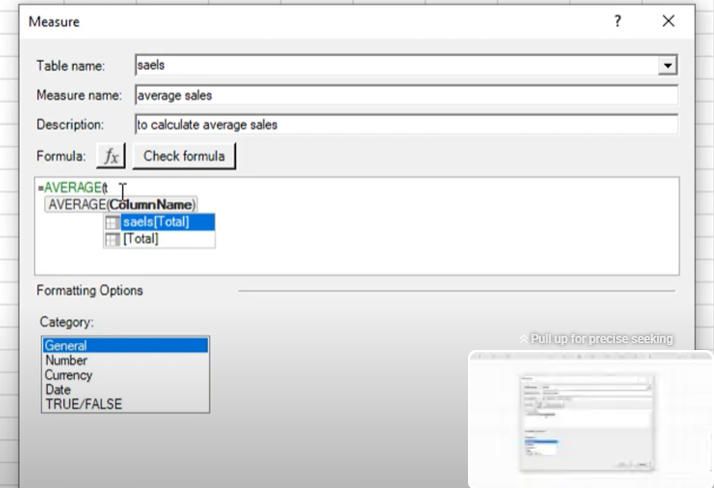Click the Check formula button

(x=184, y=156)
